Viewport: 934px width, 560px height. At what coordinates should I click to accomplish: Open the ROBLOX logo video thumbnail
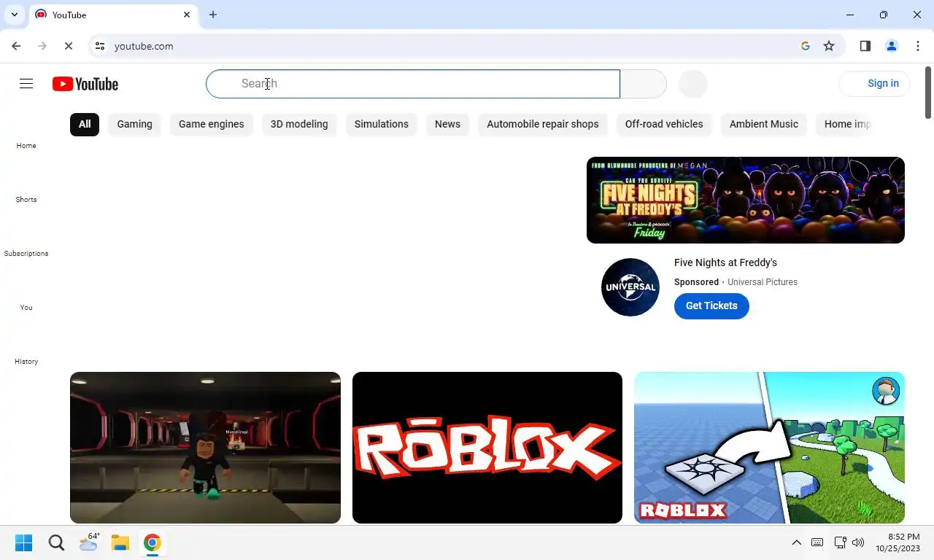tap(487, 448)
